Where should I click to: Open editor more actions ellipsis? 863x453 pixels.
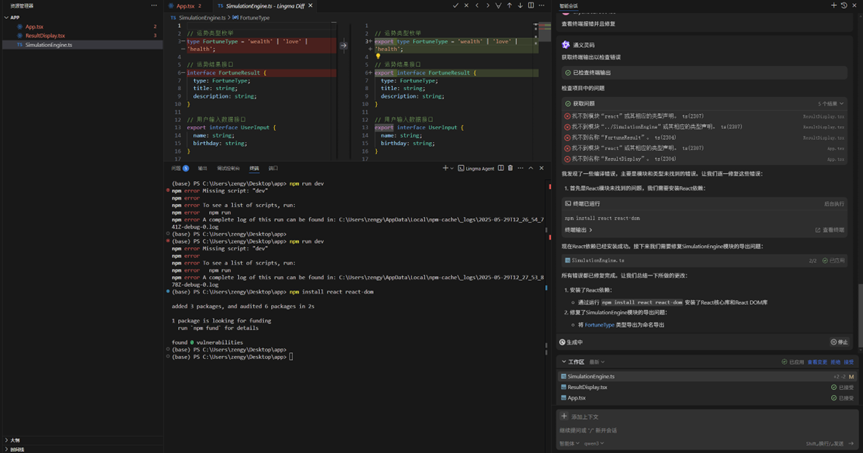542,6
